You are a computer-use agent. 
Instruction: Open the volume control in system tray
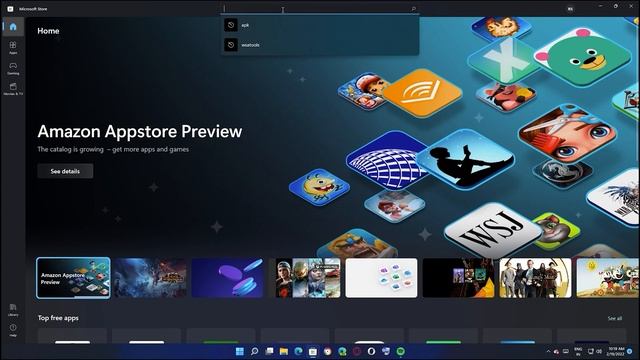599,351
